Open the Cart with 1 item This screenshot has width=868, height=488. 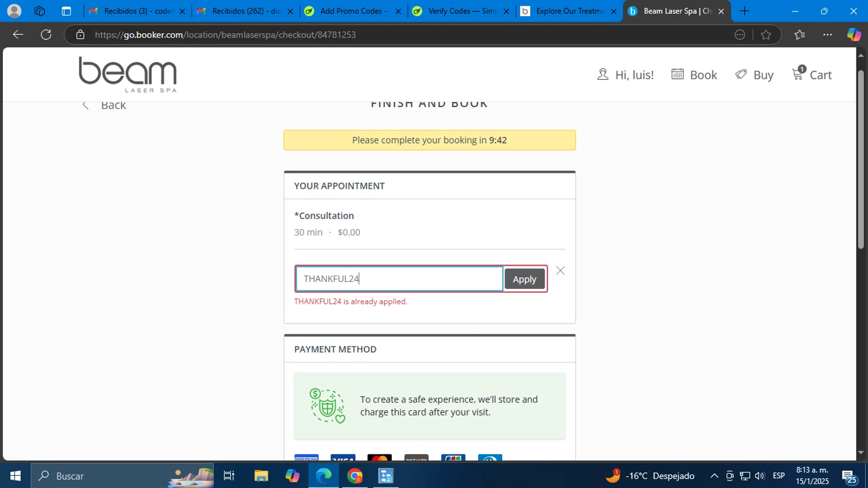pyautogui.click(x=812, y=74)
